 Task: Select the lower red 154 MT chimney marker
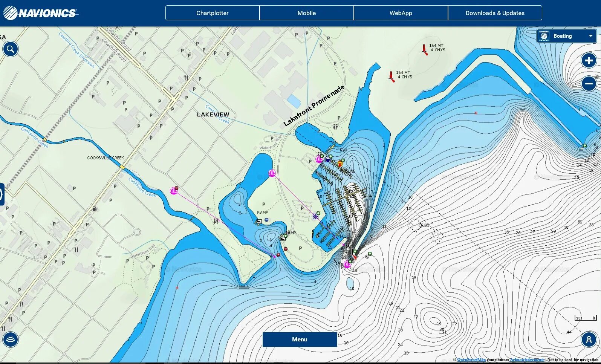392,77
